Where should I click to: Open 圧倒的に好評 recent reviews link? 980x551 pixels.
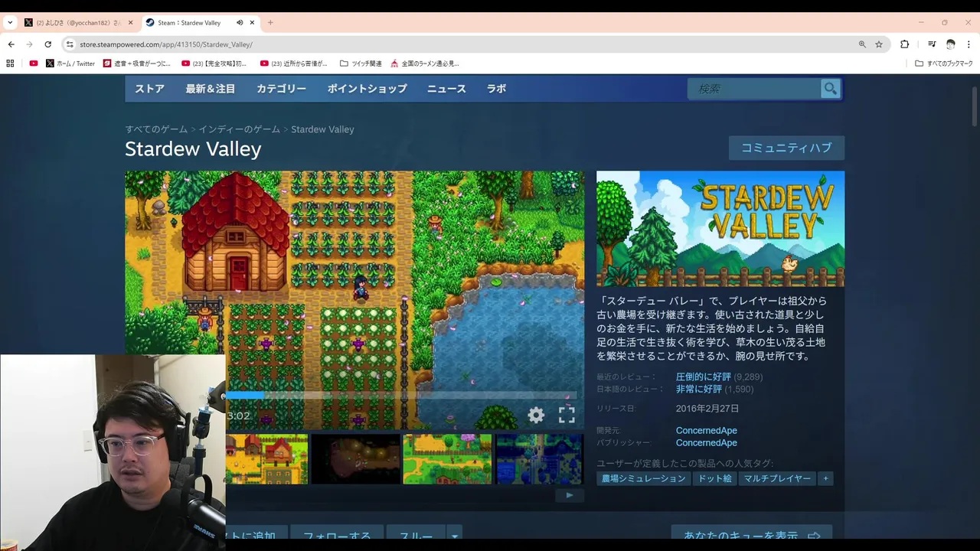(703, 377)
